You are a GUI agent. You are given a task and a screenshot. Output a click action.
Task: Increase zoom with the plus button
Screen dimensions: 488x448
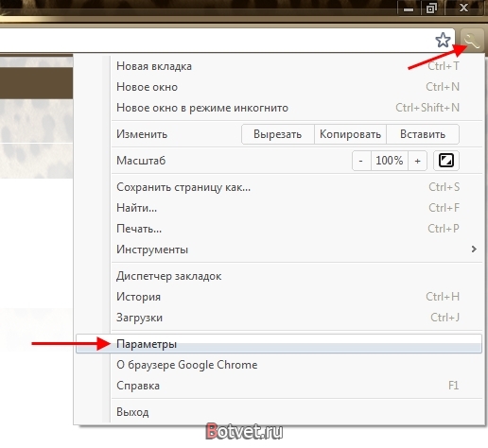pyautogui.click(x=417, y=161)
